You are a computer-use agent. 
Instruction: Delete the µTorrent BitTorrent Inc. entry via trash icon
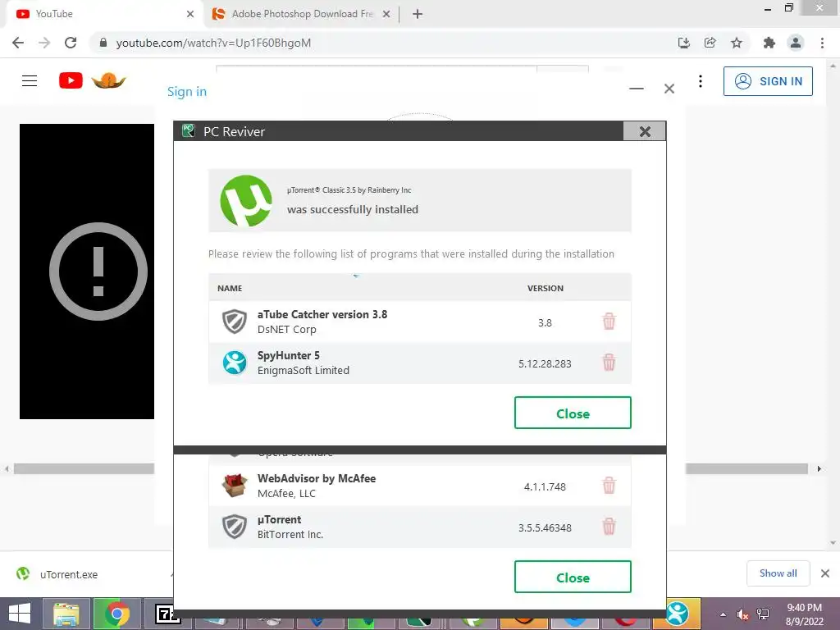609,527
